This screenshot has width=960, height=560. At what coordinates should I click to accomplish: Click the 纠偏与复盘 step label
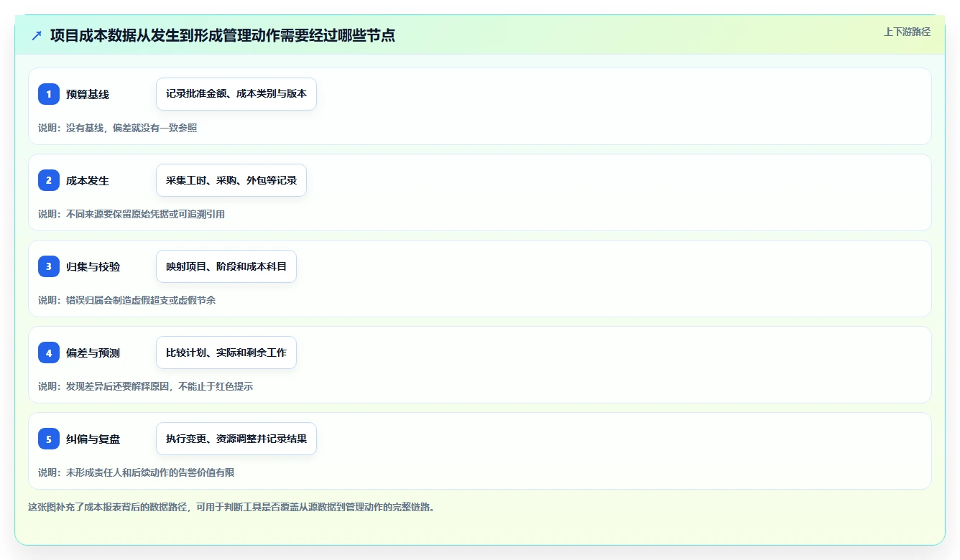coord(93,439)
